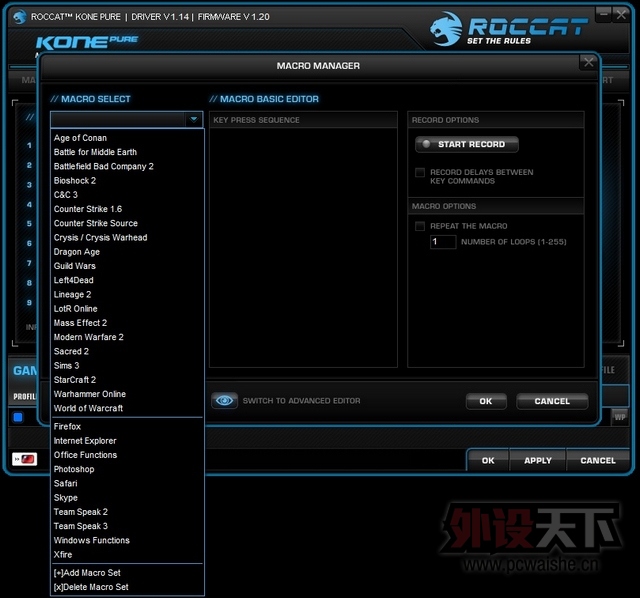The height and width of the screenshot is (598, 640).
Task: Select Photoshop macro set
Action: (127, 469)
